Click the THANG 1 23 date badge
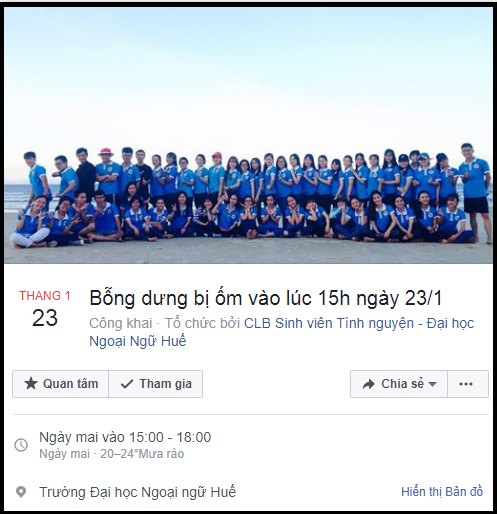 [x=45, y=309]
